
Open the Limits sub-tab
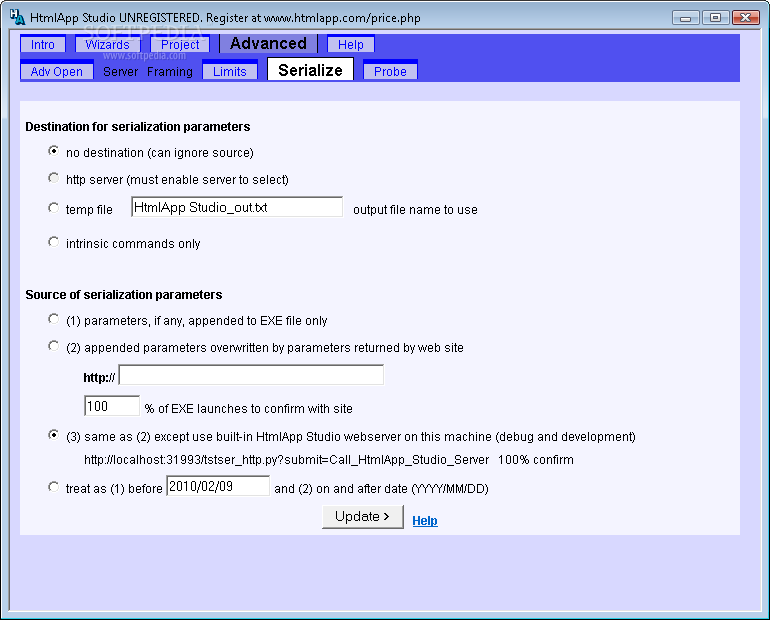(x=229, y=71)
